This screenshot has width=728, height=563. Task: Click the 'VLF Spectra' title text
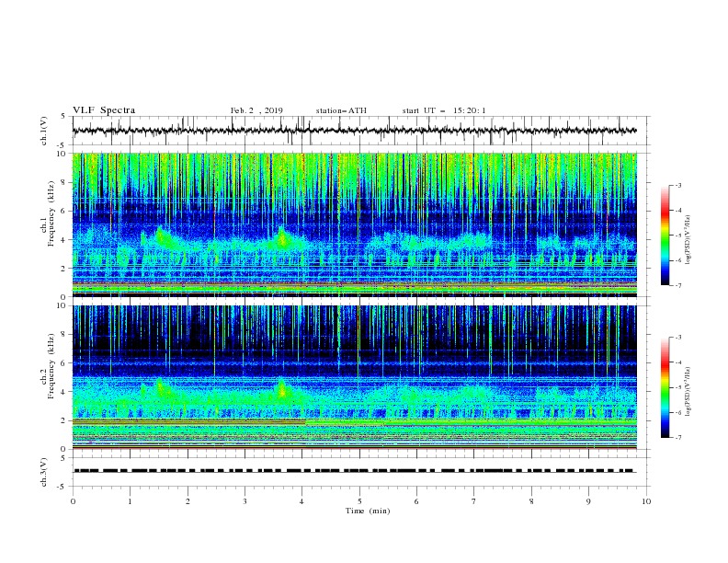(x=104, y=110)
